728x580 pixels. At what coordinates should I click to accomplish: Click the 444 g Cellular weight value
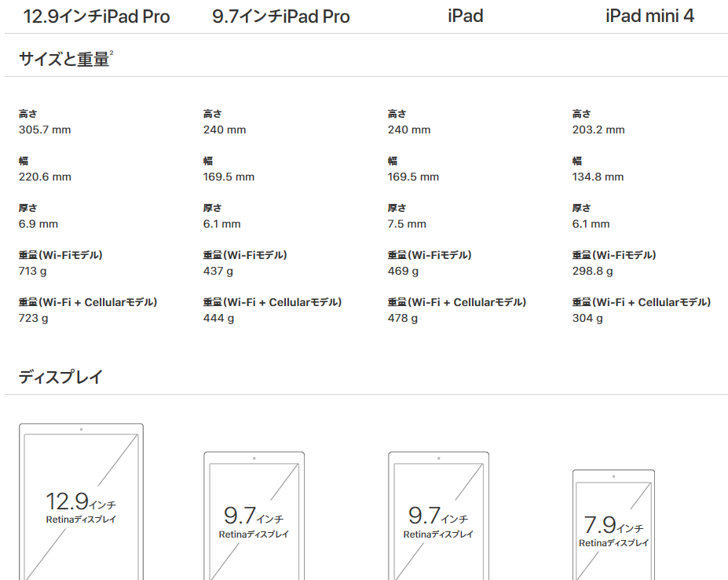click(x=218, y=319)
